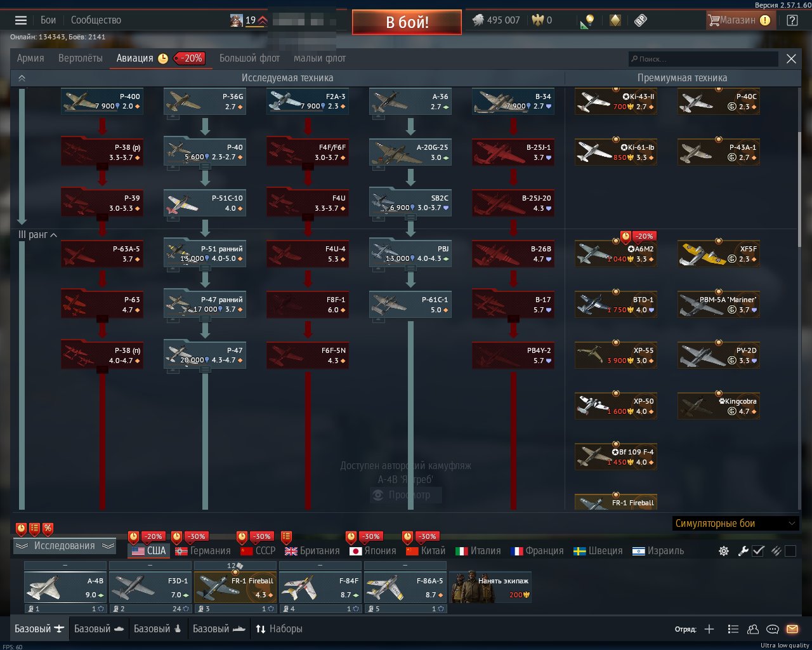Select the Базовый tank preset

tap(100, 629)
